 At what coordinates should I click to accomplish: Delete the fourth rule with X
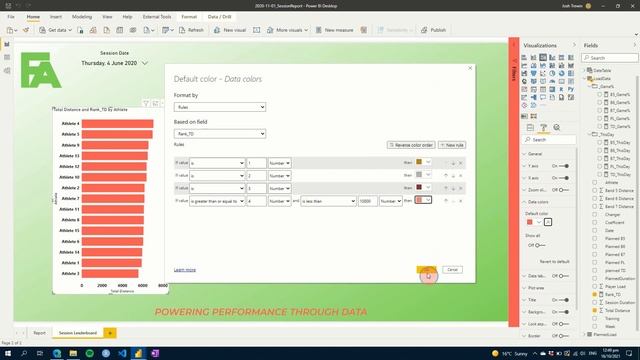tap(460, 201)
